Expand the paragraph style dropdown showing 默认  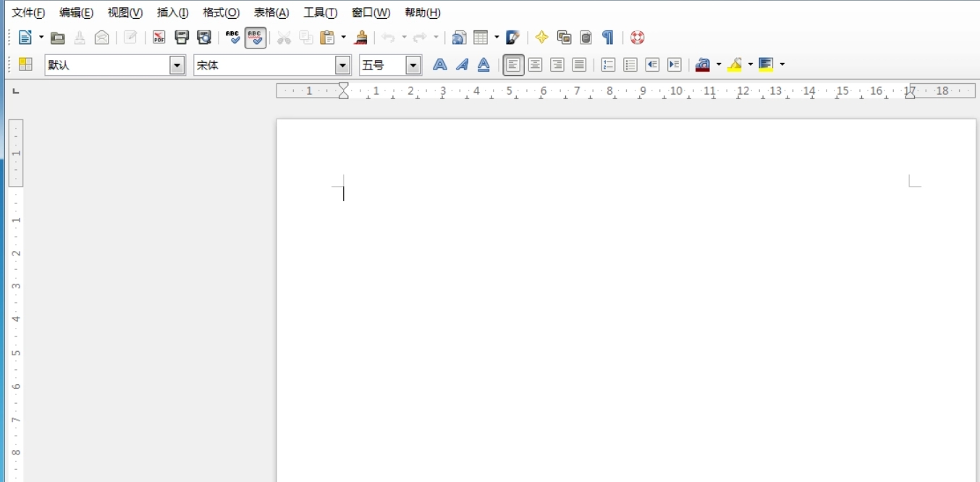[177, 65]
